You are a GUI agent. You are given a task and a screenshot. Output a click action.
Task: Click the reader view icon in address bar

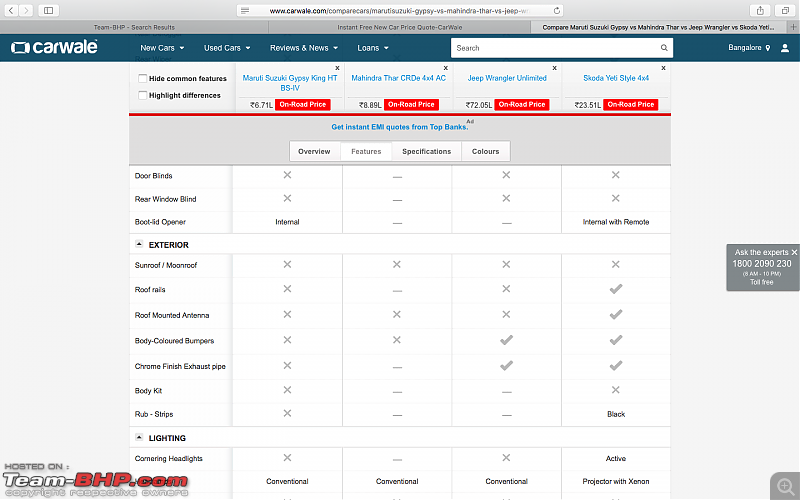[245, 11]
